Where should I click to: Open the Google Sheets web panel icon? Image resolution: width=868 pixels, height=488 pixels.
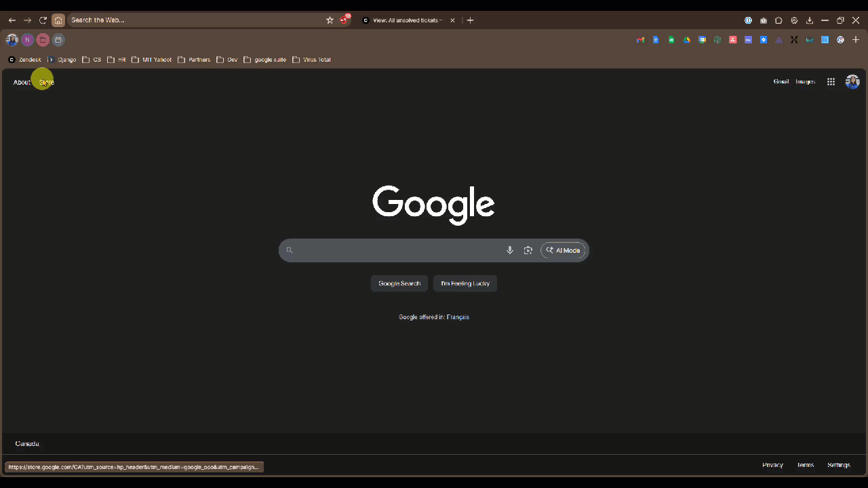(671, 40)
